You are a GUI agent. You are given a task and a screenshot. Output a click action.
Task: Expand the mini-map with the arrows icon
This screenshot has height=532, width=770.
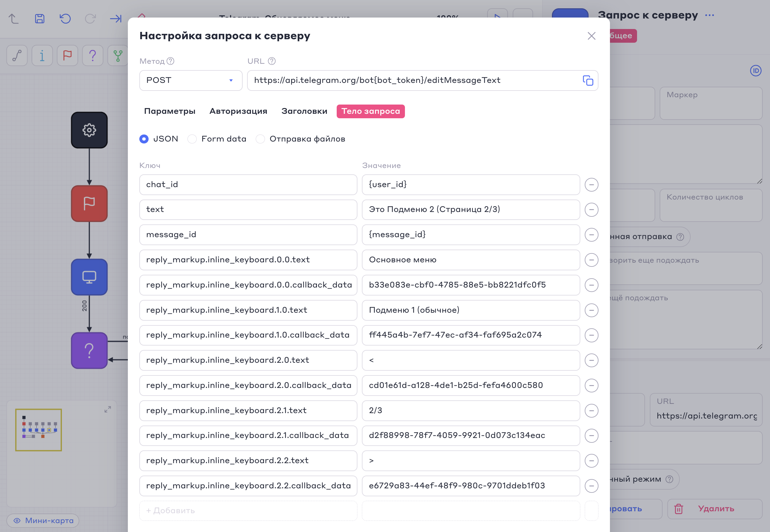point(108,409)
